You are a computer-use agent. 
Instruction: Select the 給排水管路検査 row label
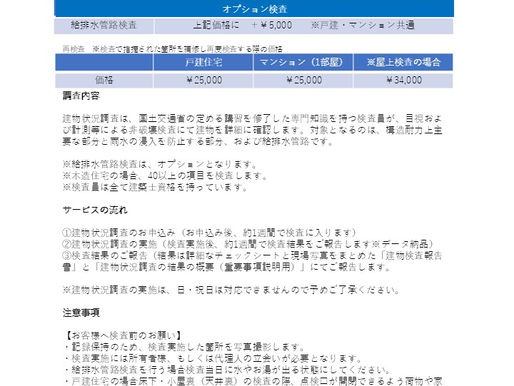(104, 25)
